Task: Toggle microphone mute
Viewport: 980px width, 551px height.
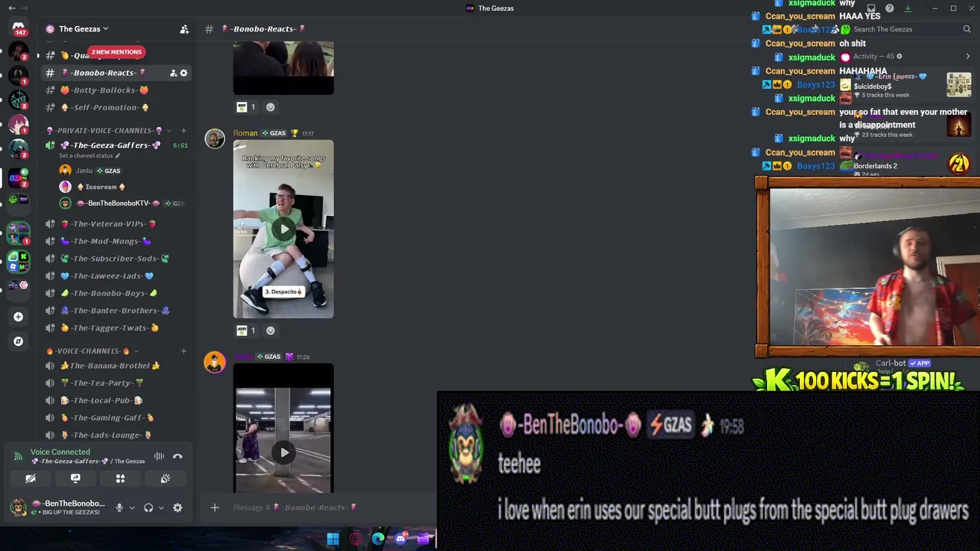Action: tap(119, 507)
